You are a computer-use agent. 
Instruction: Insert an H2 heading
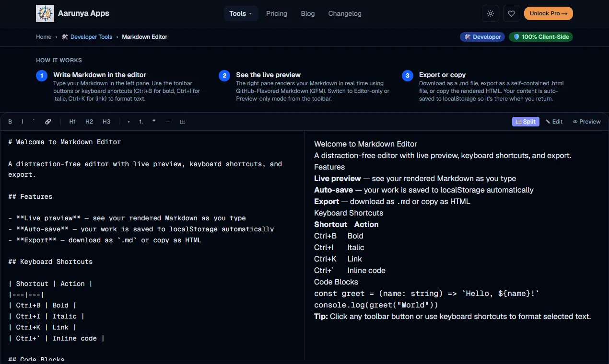[89, 122]
